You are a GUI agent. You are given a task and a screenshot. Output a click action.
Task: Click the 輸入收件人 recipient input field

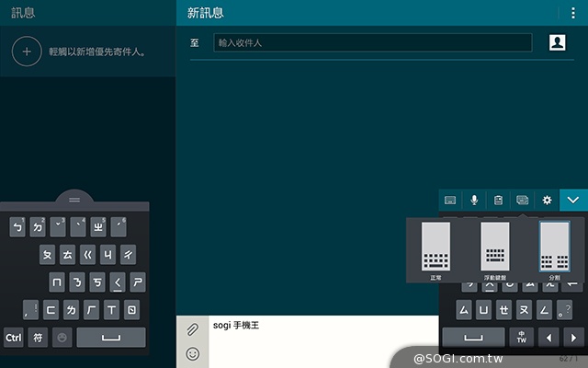pyautogui.click(x=373, y=42)
